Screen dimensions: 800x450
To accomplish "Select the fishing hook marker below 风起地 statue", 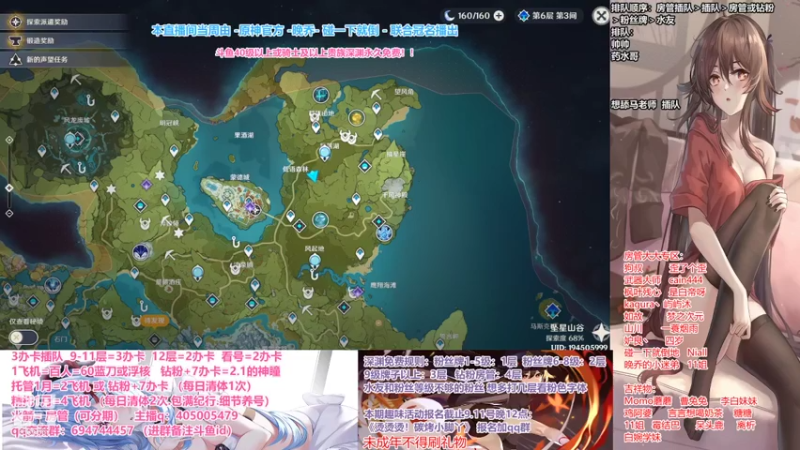I will tap(314, 276).
